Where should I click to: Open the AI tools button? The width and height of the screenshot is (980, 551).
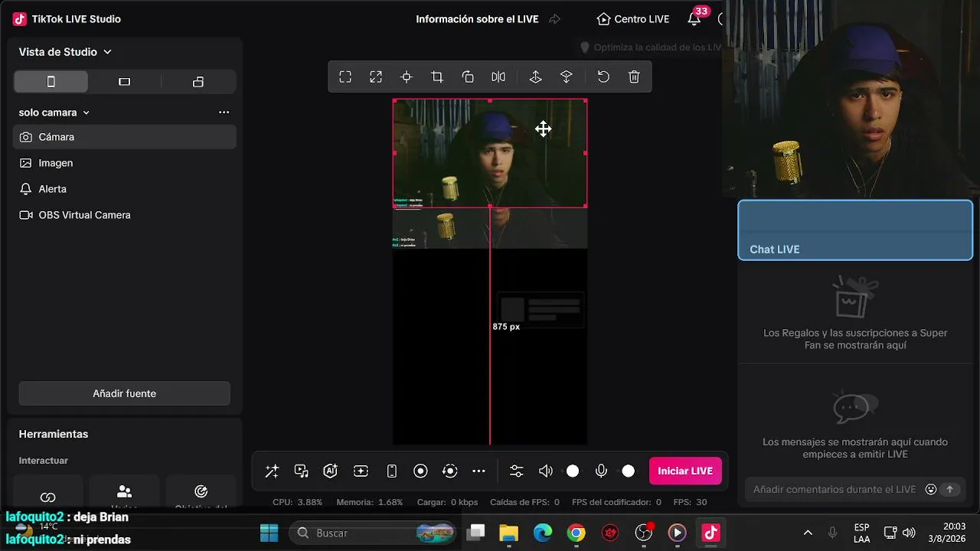pyautogui.click(x=331, y=471)
